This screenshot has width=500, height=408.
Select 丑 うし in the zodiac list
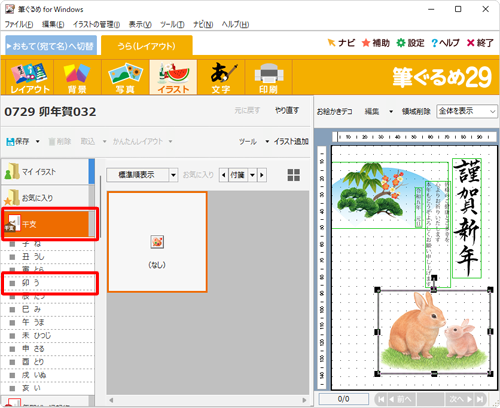[48, 257]
